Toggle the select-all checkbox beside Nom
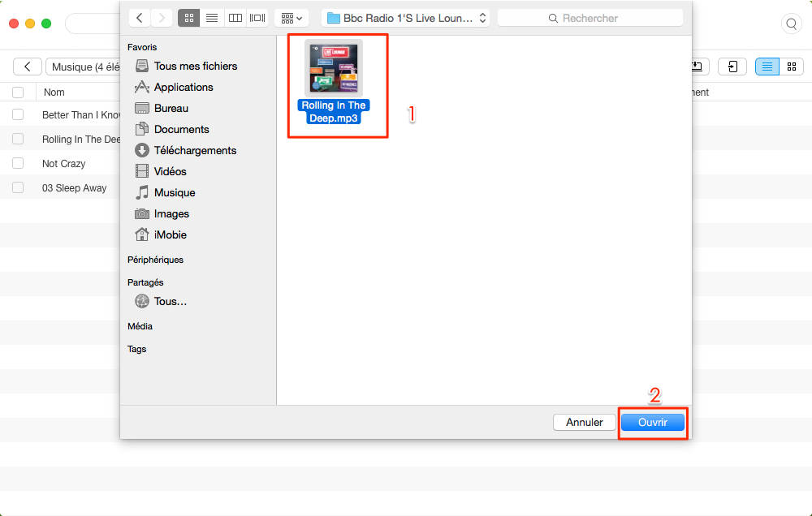The width and height of the screenshot is (812, 516). (x=18, y=92)
